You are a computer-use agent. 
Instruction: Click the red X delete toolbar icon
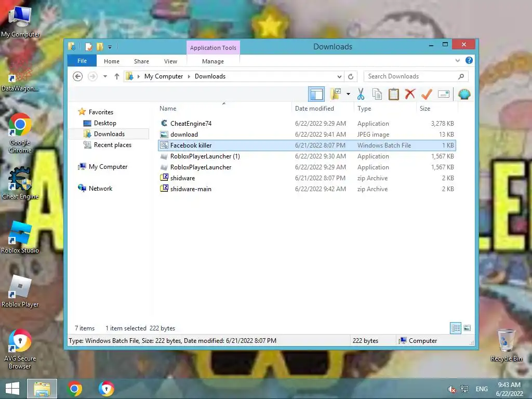pos(410,94)
